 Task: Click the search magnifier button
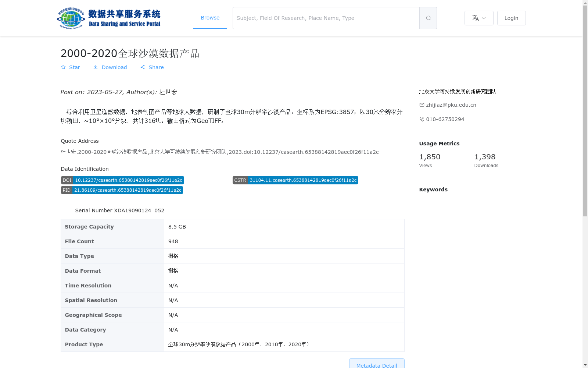(428, 18)
